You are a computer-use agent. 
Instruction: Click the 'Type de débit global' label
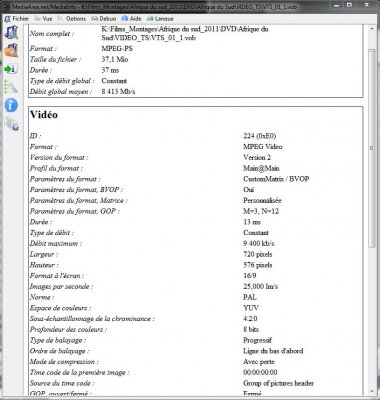(x=62, y=81)
